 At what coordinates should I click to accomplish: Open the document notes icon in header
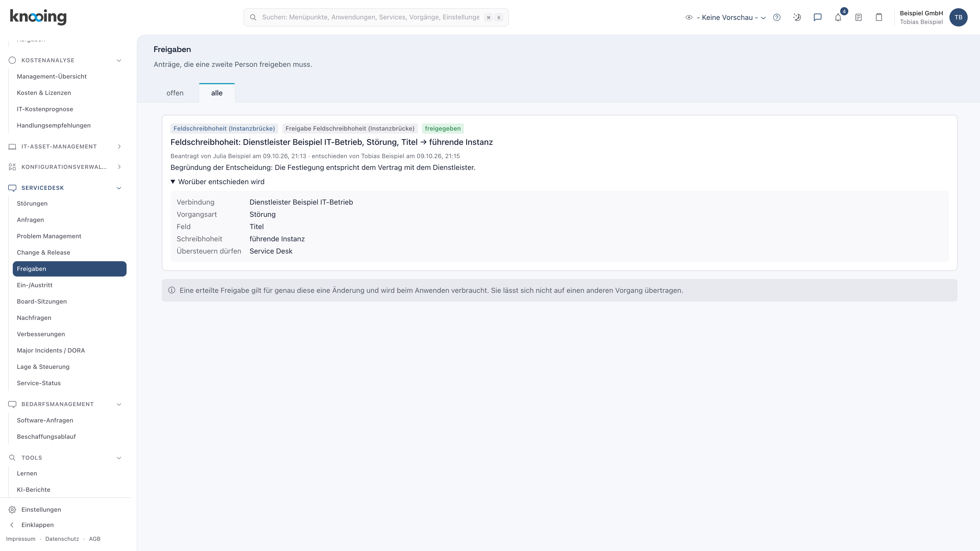858,18
